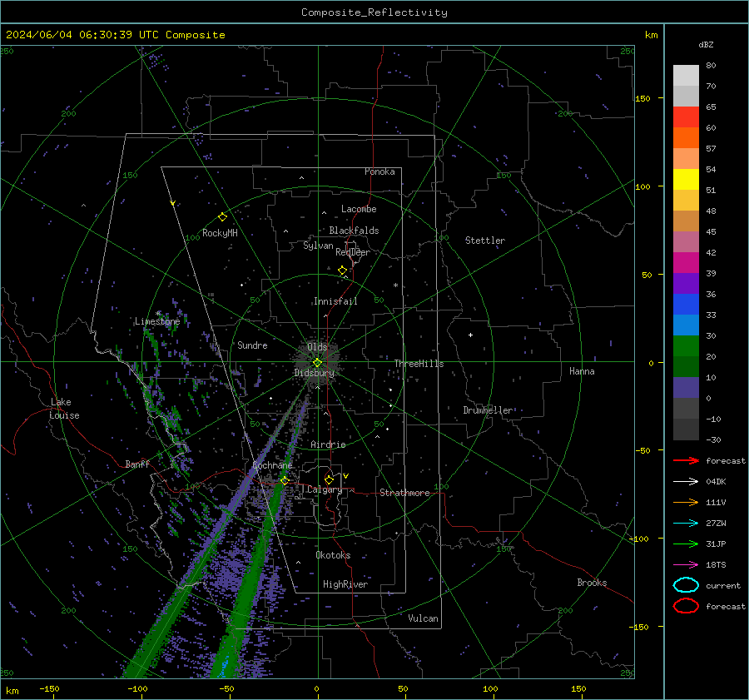
Task: Click the Hanna town label
Action: 582,371
